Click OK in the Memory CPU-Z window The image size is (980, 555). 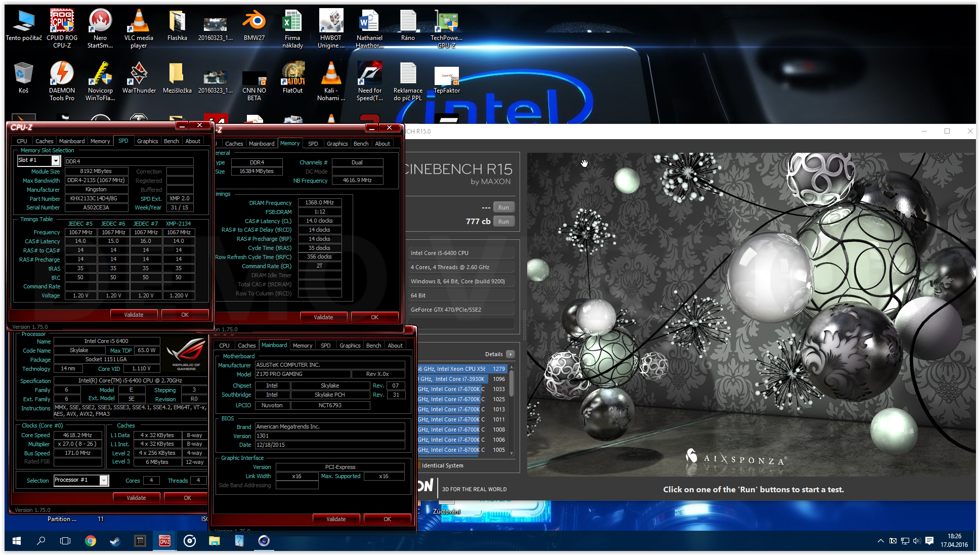(x=374, y=317)
